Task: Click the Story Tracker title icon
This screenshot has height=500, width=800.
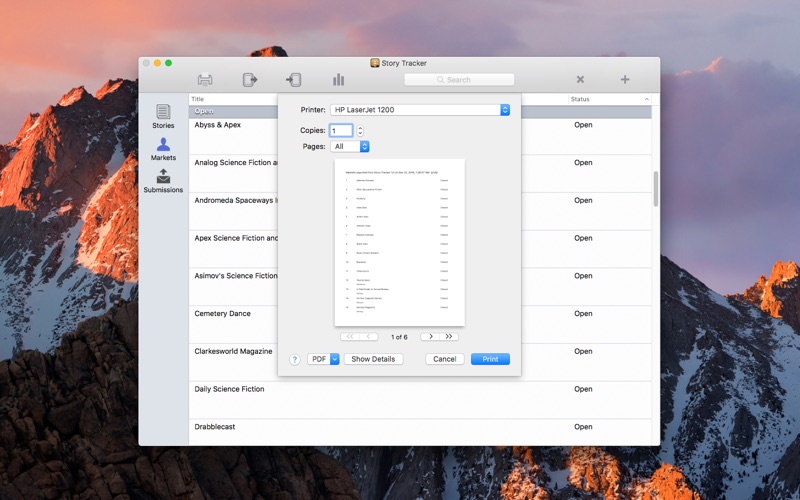Action: tap(374, 63)
